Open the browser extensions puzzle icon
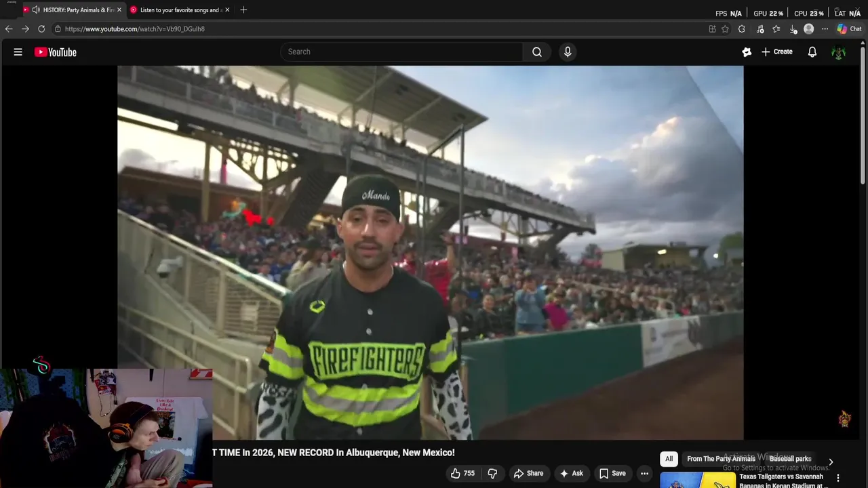 (x=742, y=29)
